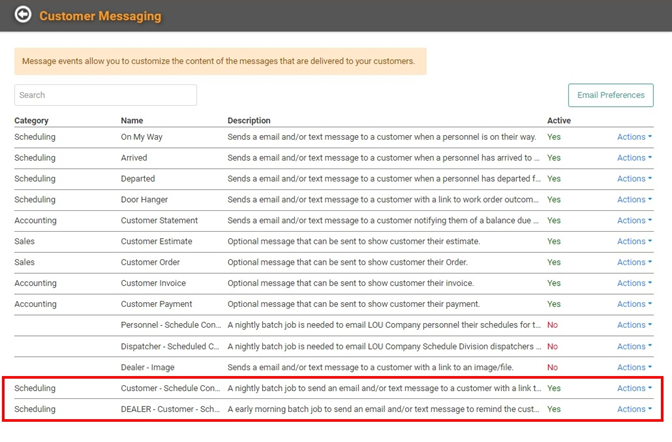672x442 pixels.
Task: Select DEALER - Customer - Sch... name cell
Action: pos(170,409)
